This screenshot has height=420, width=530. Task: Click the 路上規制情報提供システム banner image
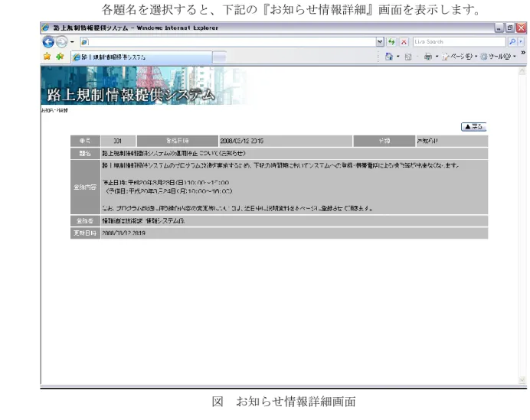click(146, 86)
